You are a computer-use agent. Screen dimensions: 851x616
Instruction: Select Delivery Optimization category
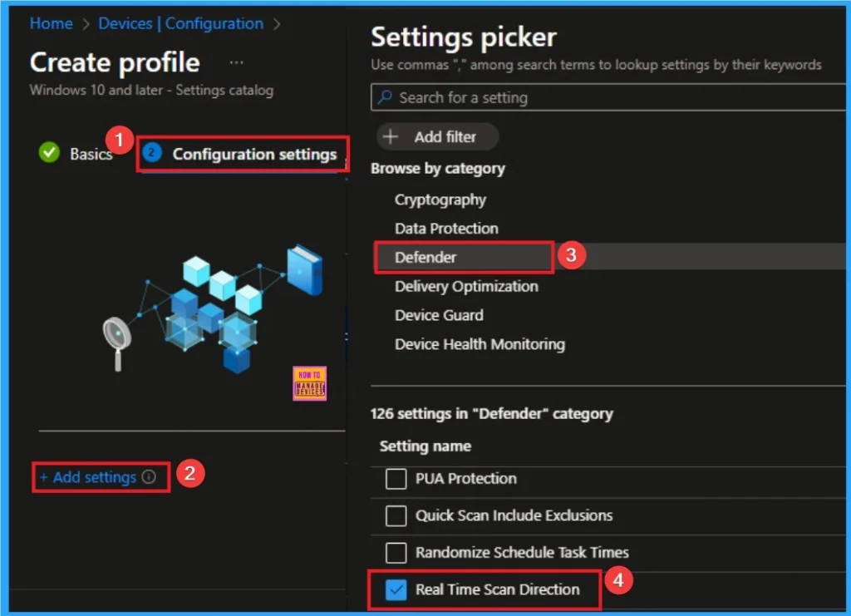pos(465,286)
